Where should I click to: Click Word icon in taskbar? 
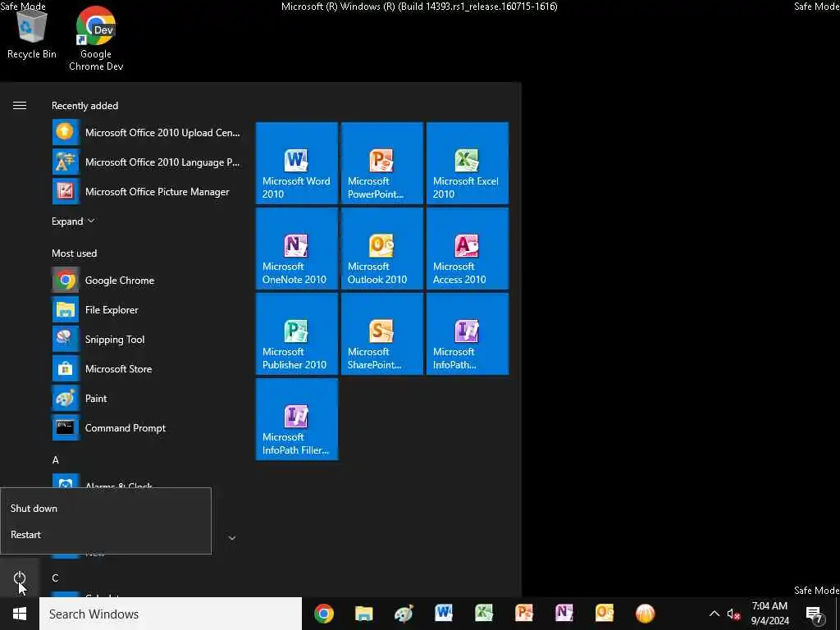click(x=444, y=613)
